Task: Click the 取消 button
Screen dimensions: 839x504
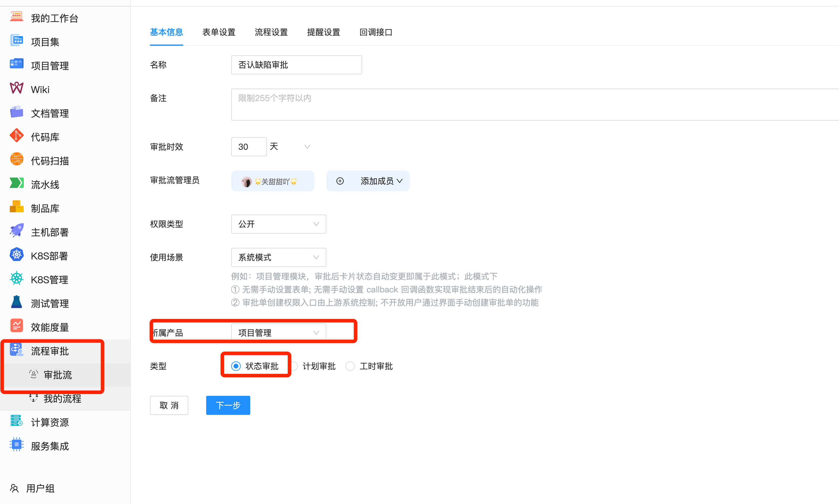Action: tap(169, 405)
